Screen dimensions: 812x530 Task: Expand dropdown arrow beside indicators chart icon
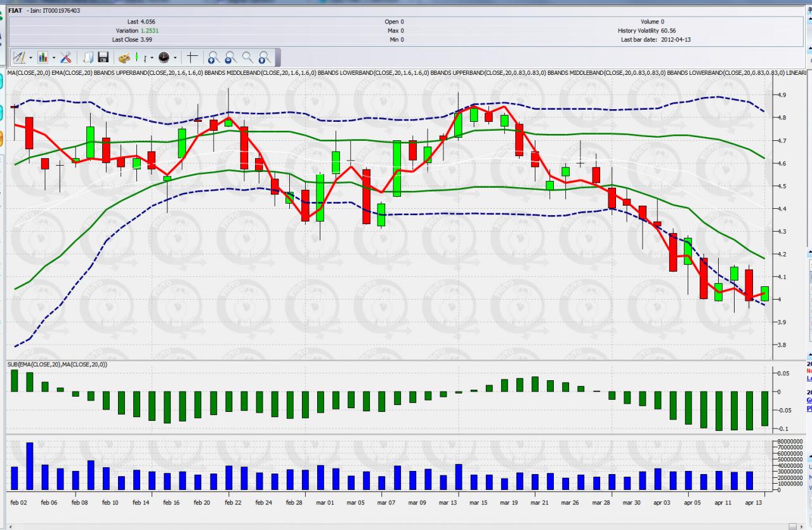(x=54, y=58)
